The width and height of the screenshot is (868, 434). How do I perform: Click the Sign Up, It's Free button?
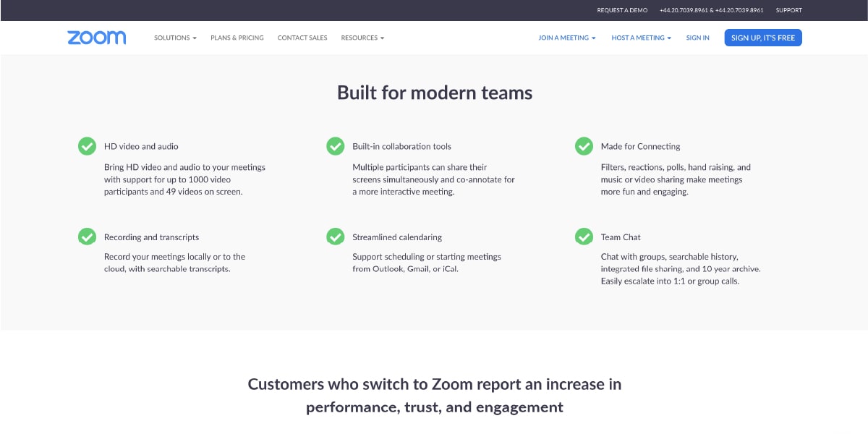coord(763,38)
